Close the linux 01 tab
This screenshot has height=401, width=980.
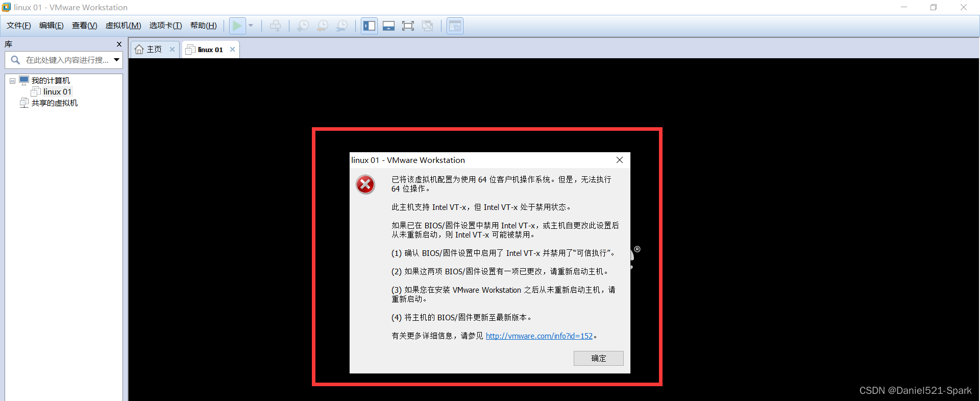click(x=232, y=50)
